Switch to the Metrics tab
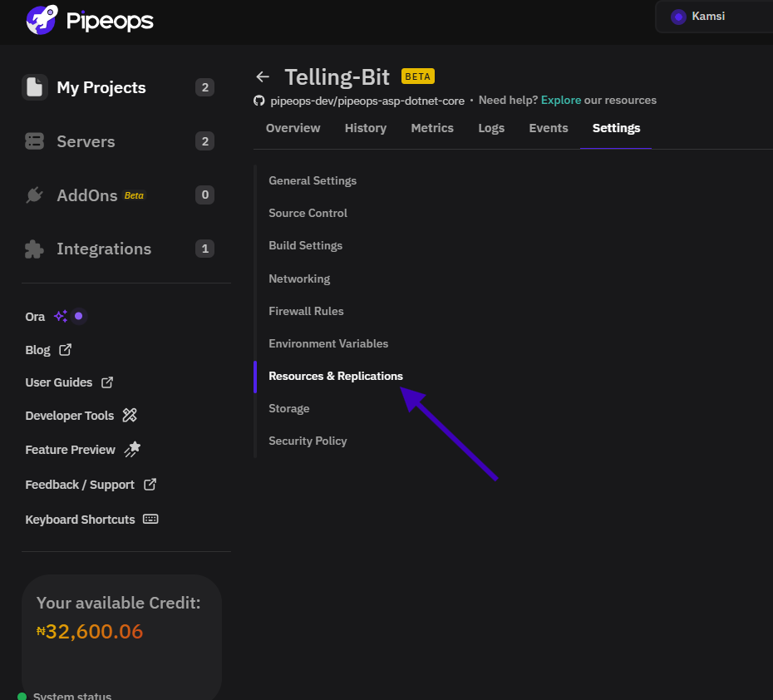This screenshot has width=773, height=700. (x=432, y=128)
